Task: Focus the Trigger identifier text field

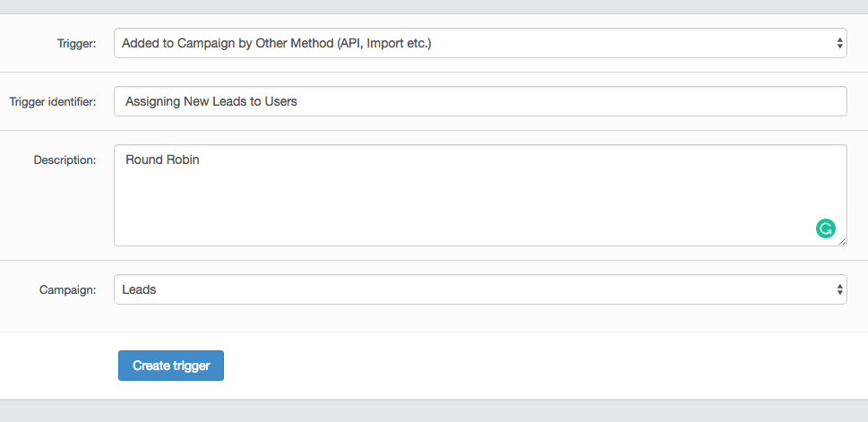Action: (x=479, y=101)
